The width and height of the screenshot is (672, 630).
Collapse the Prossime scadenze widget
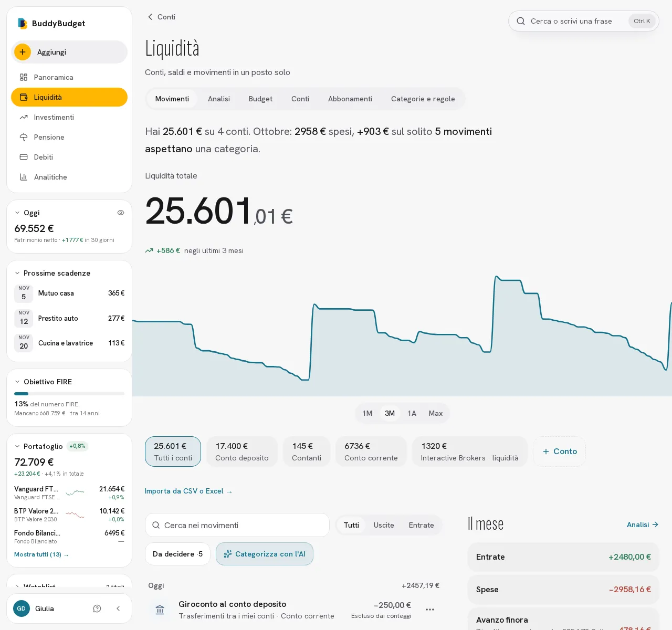tap(17, 273)
